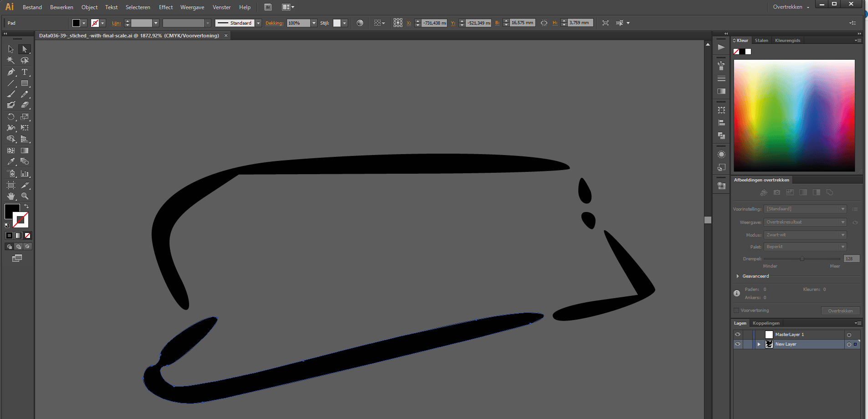Open the Voorinstelling dropdown
The height and width of the screenshot is (419, 868).
click(805, 209)
